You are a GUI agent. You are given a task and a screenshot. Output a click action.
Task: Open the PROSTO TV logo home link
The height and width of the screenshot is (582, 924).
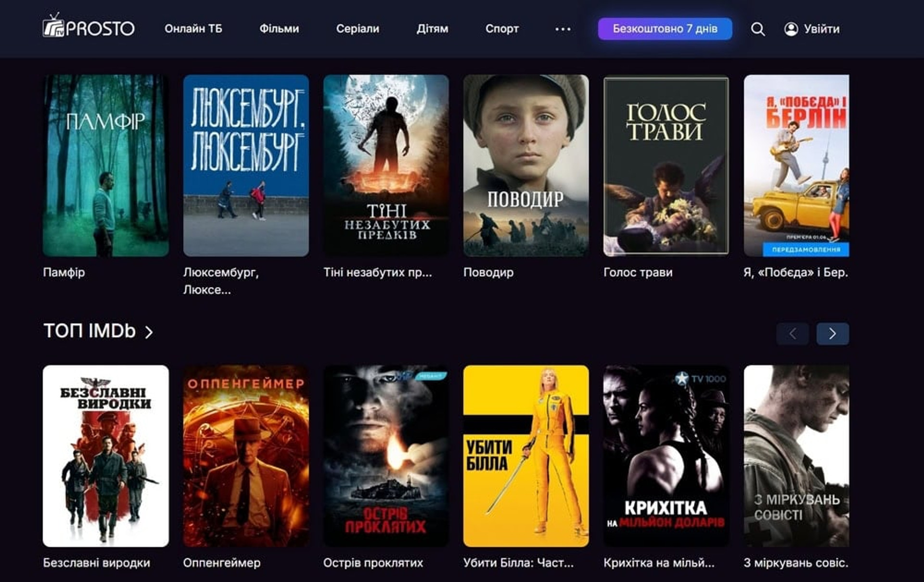pyautogui.click(x=89, y=25)
